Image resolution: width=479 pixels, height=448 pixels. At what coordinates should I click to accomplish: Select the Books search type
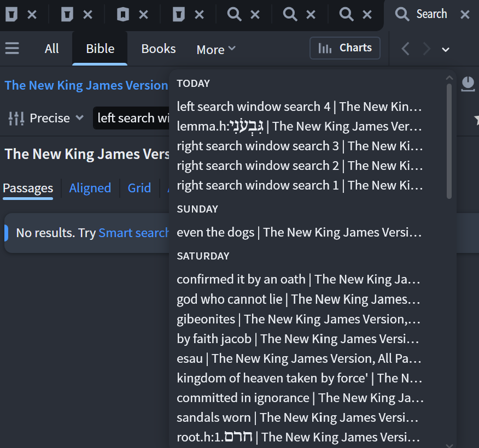[158, 49]
